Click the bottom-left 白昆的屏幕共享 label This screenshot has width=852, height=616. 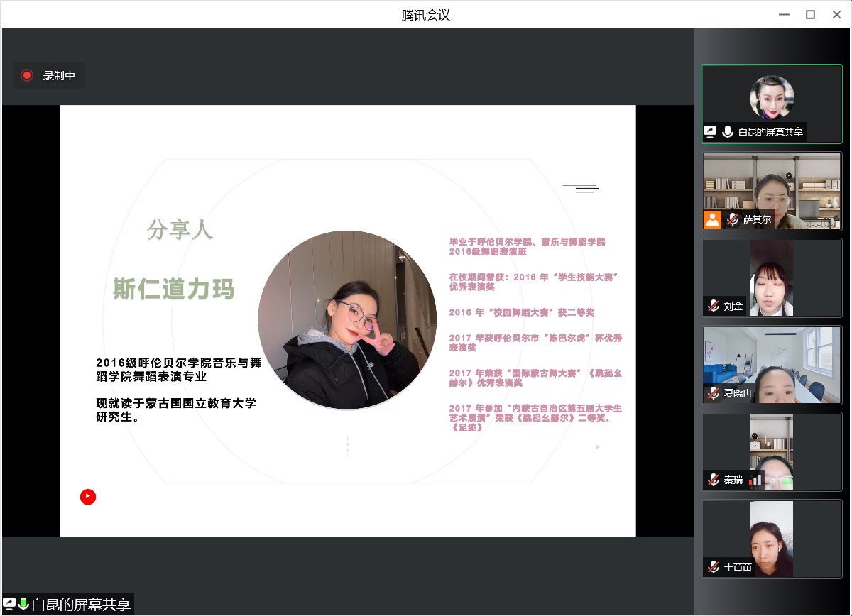80,605
